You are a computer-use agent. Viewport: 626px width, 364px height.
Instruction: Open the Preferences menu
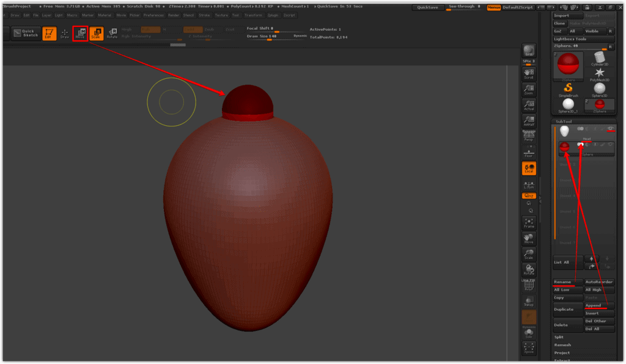(153, 15)
